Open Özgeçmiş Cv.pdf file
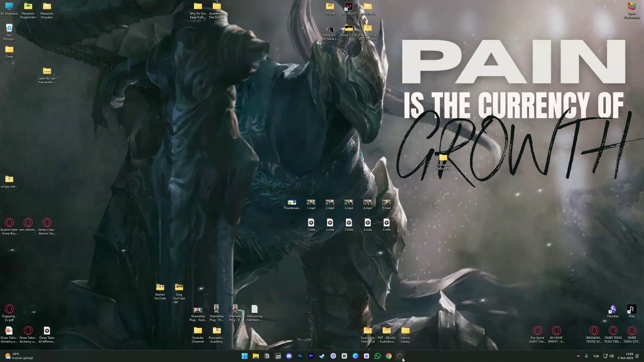644x362 pixels. [9, 313]
